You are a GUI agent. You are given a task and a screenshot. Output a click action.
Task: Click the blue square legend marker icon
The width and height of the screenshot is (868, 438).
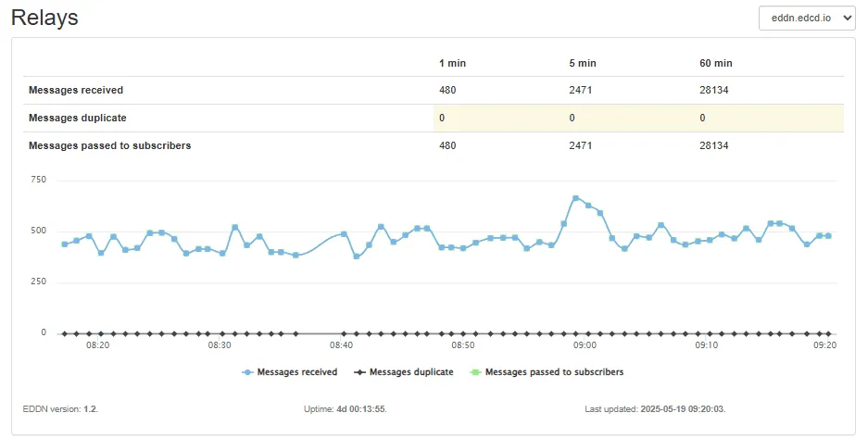(x=247, y=372)
